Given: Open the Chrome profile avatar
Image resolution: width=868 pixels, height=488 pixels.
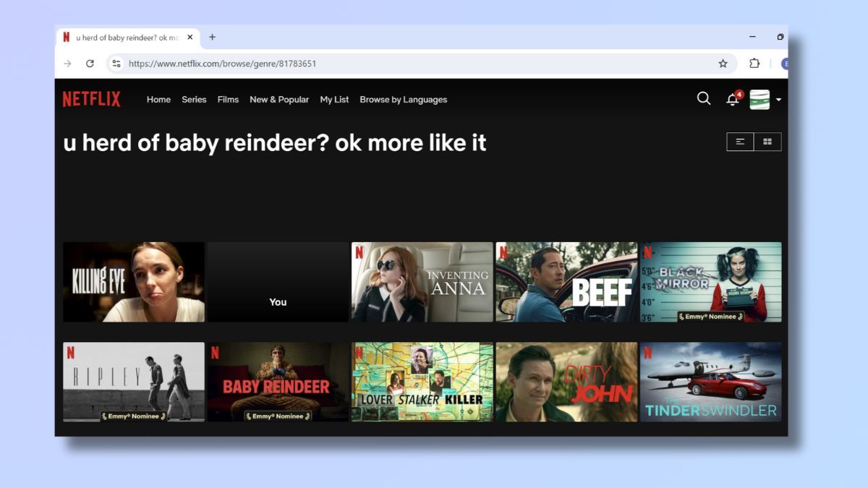Looking at the screenshot, I should click(x=786, y=64).
